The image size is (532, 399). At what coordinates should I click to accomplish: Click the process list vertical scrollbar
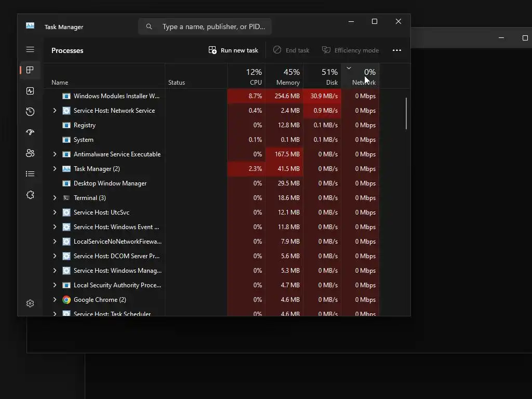(406, 113)
